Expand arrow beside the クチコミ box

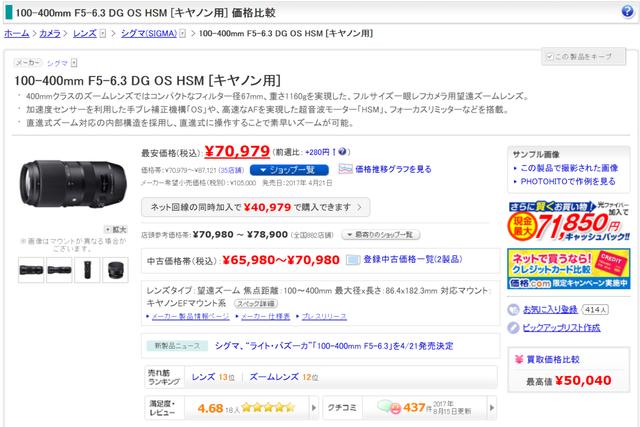click(x=491, y=407)
